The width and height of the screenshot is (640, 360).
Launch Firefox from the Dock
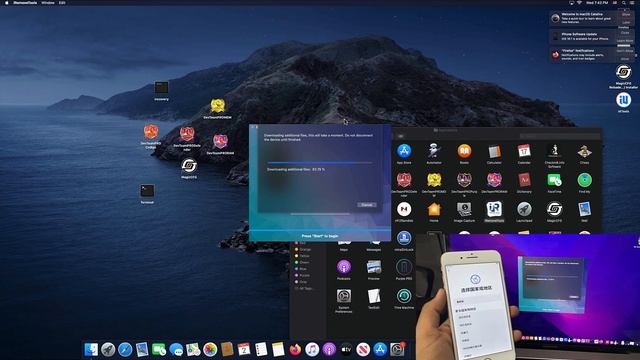tap(295, 349)
